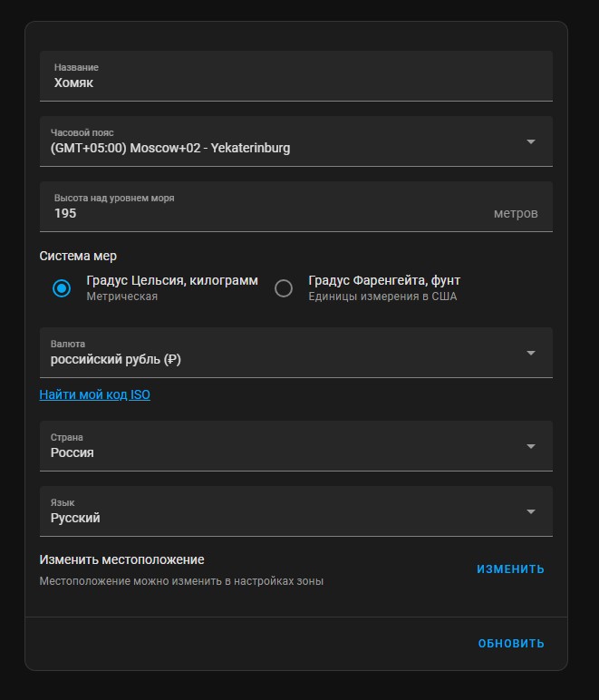599x700 pixels.
Task: Click the timezone dropdown arrow icon
Action: [x=531, y=141]
